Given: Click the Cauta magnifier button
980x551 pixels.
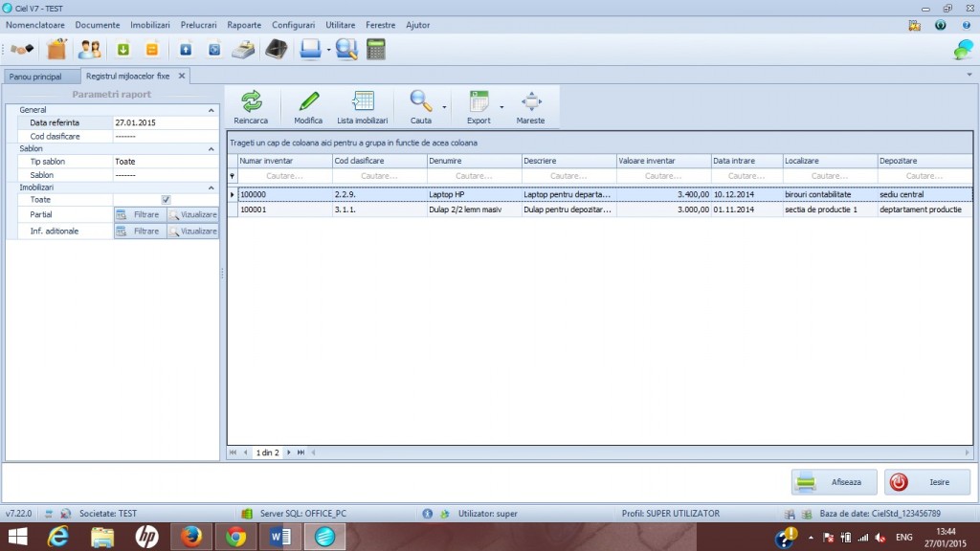Looking at the screenshot, I should tap(421, 107).
